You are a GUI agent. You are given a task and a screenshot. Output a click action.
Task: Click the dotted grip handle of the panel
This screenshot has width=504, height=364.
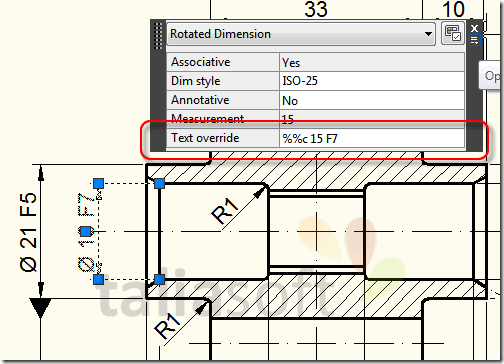pos(158,36)
